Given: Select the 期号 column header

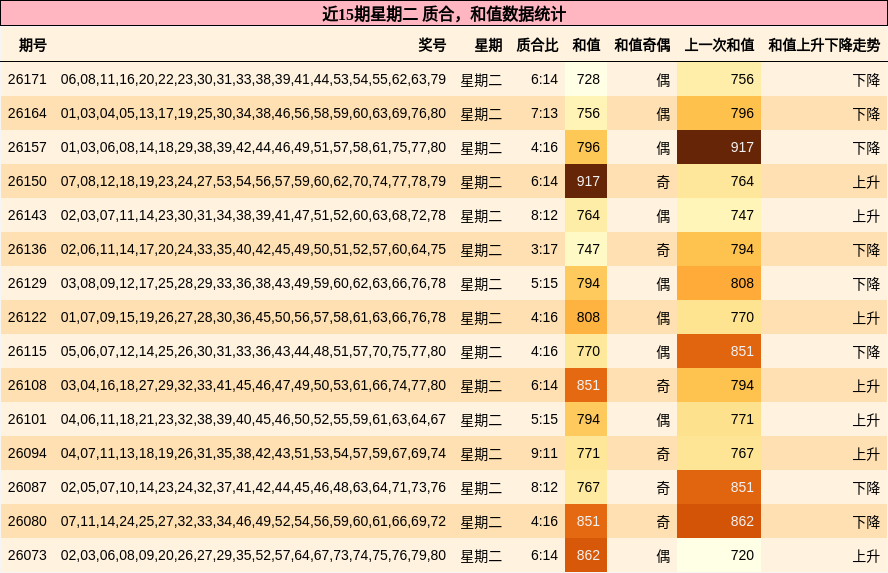Looking at the screenshot, I should pos(33,45).
